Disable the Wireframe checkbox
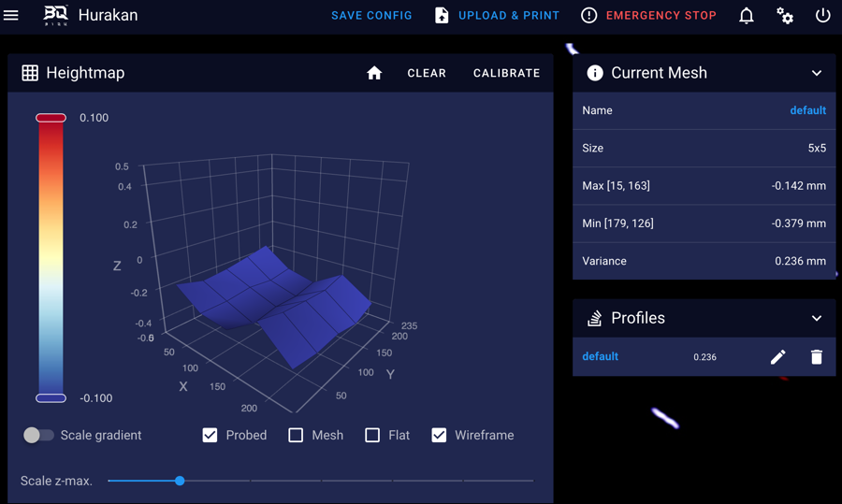This screenshot has width=842, height=504. point(439,435)
